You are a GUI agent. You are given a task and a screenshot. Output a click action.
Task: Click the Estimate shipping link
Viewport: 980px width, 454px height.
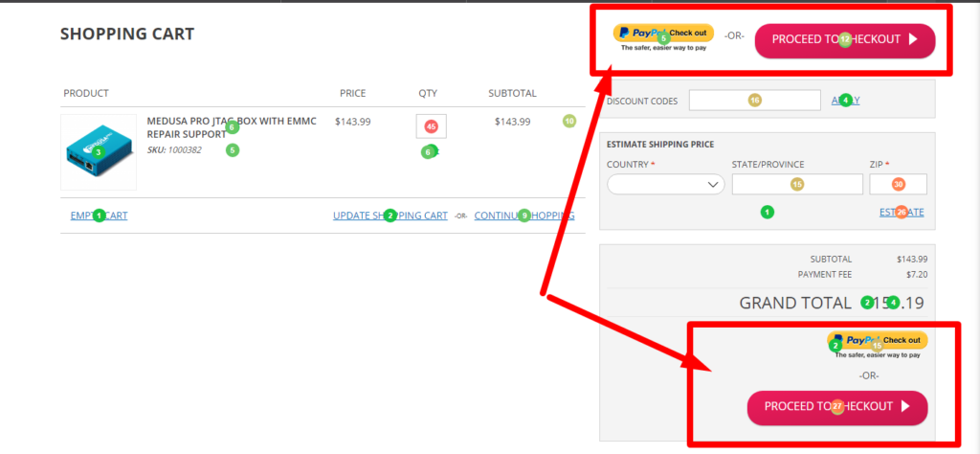[x=902, y=212]
